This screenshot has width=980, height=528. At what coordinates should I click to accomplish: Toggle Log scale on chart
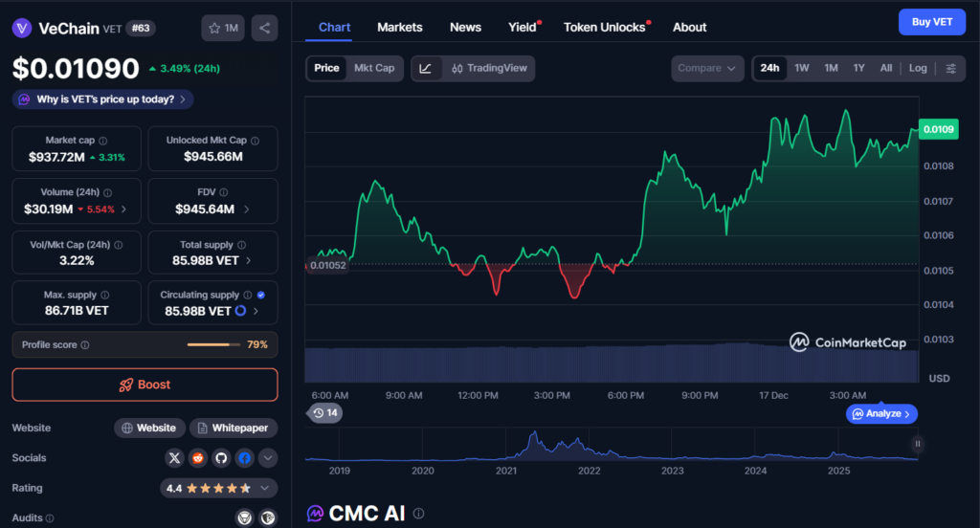(x=918, y=68)
